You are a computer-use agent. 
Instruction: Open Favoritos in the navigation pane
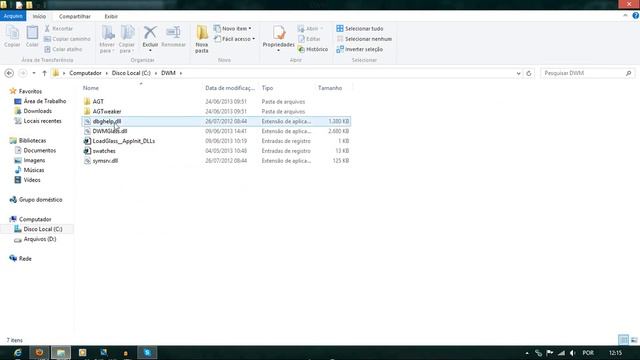(30, 91)
